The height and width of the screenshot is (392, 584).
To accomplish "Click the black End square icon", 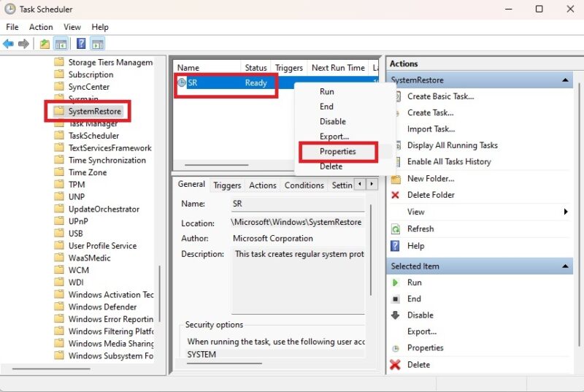I will 396,299.
